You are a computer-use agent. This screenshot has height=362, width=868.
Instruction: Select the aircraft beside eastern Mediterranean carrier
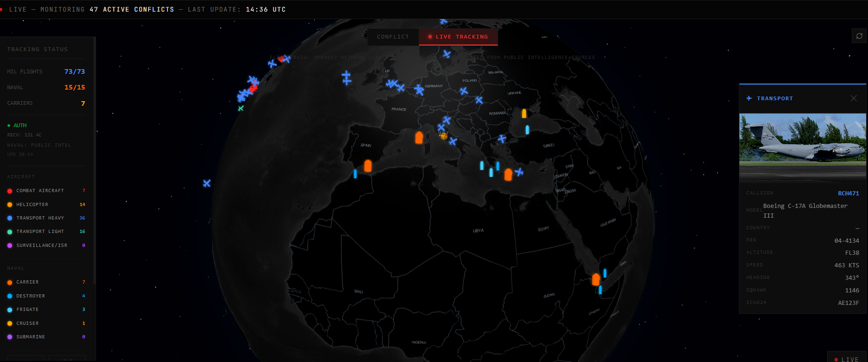(x=519, y=172)
